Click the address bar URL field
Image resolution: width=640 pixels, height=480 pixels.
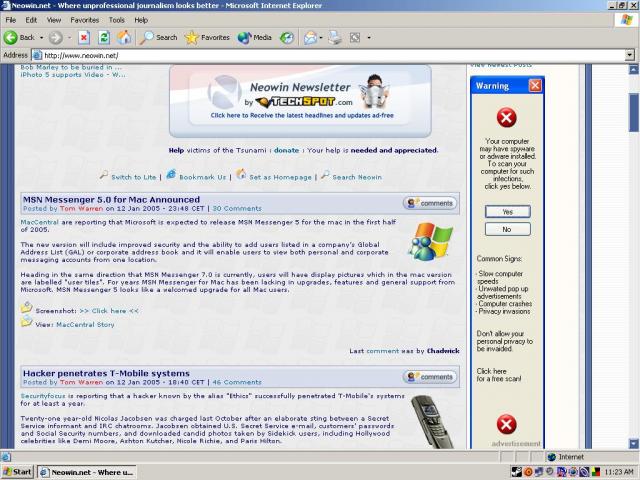click(329, 55)
